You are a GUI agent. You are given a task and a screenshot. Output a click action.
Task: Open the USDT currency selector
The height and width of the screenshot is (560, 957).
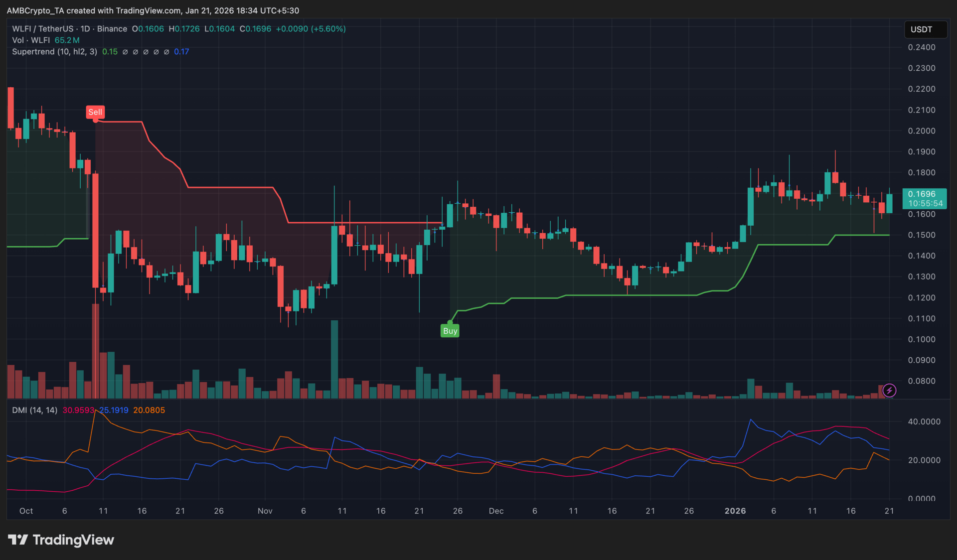[925, 29]
